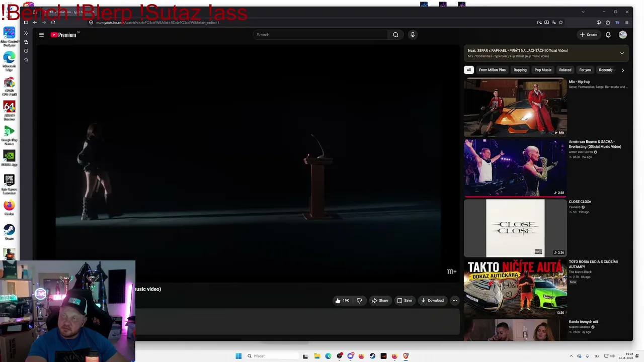
Task: Open Epic Games Launcher desktop shortcut
Action: 9,185
